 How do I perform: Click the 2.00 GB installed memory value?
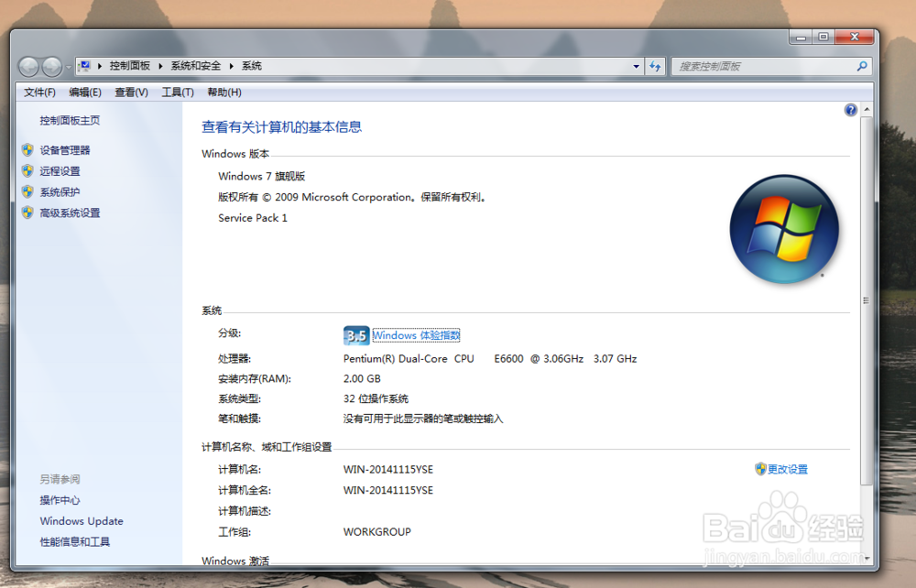(x=362, y=378)
